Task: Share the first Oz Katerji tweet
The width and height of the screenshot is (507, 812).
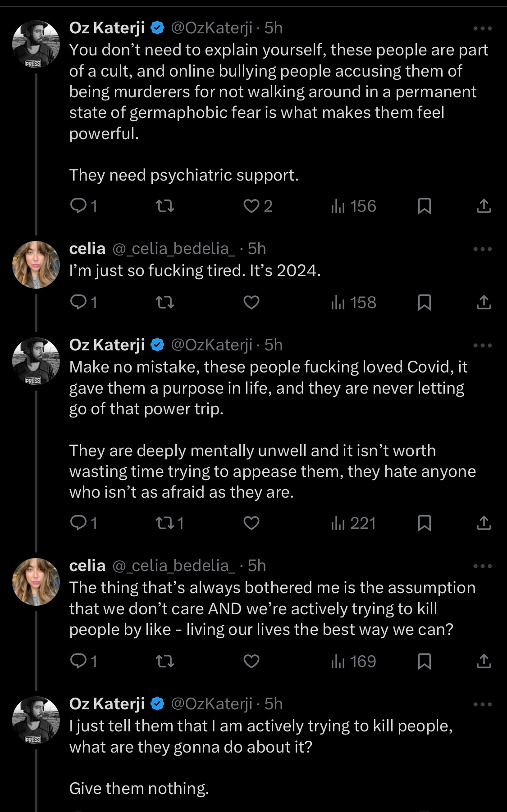Action: [x=484, y=206]
